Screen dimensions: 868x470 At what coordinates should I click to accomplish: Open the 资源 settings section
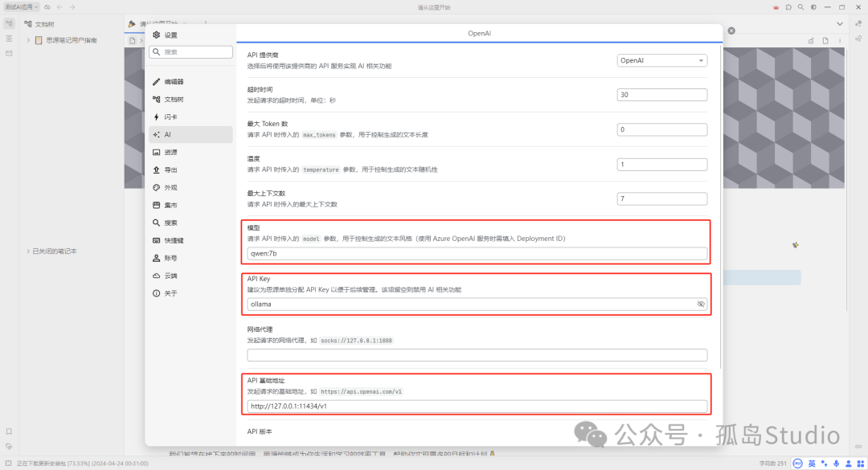[190, 152]
